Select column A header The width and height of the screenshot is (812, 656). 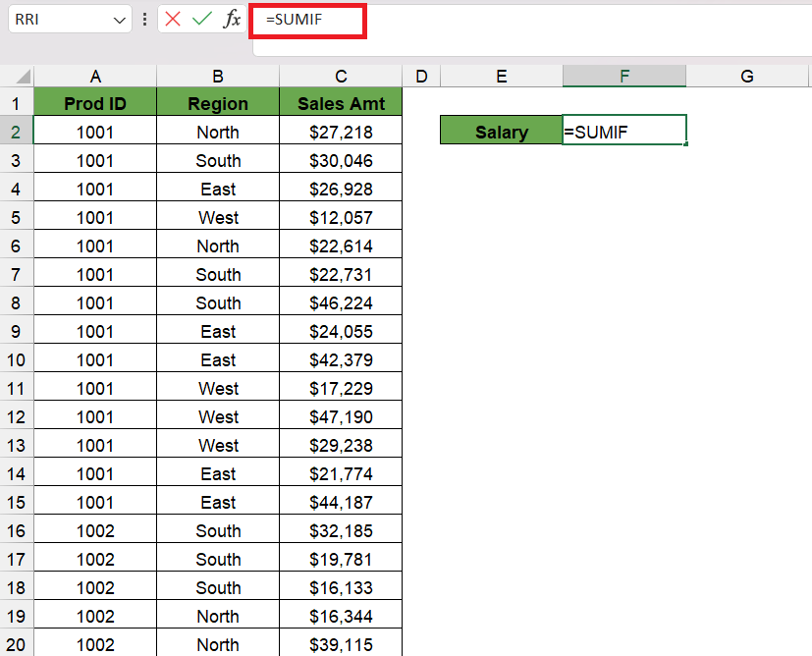click(95, 77)
